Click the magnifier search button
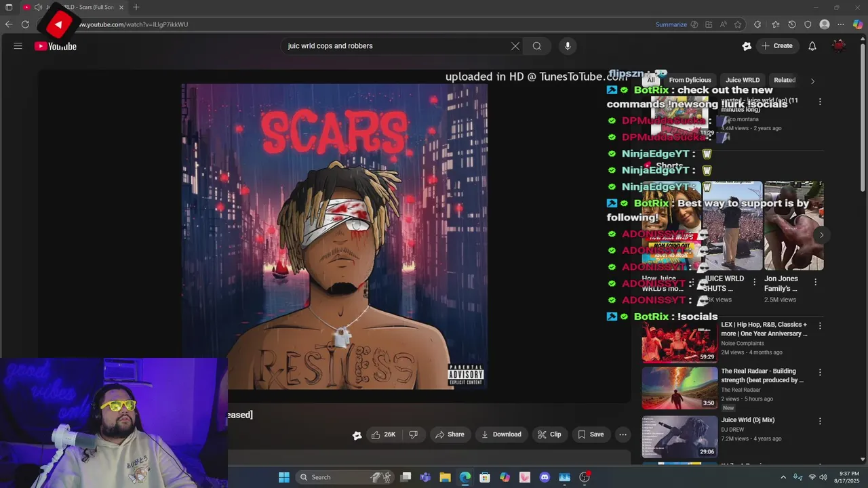This screenshot has height=488, width=868. click(x=537, y=46)
